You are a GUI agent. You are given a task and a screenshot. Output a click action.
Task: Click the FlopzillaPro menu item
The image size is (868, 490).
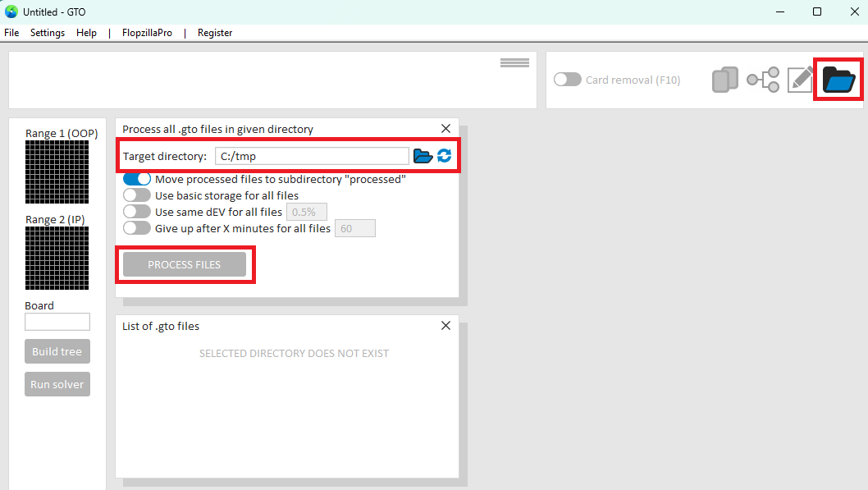tap(148, 33)
